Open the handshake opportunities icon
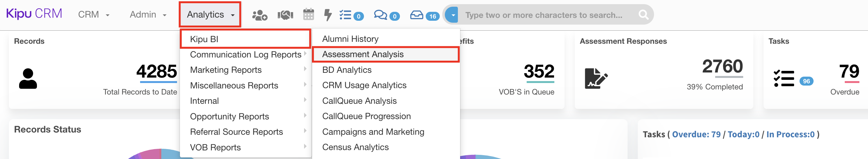The image size is (868, 159). click(x=285, y=15)
